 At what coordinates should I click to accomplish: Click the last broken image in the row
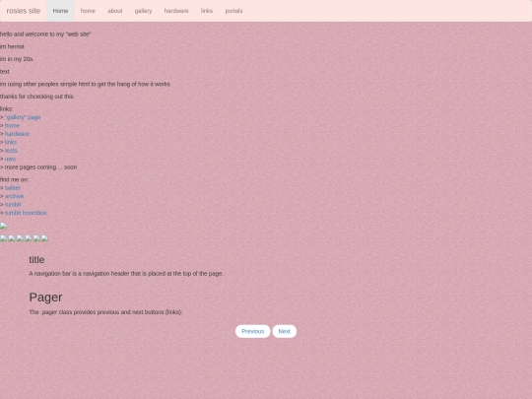coord(44,238)
